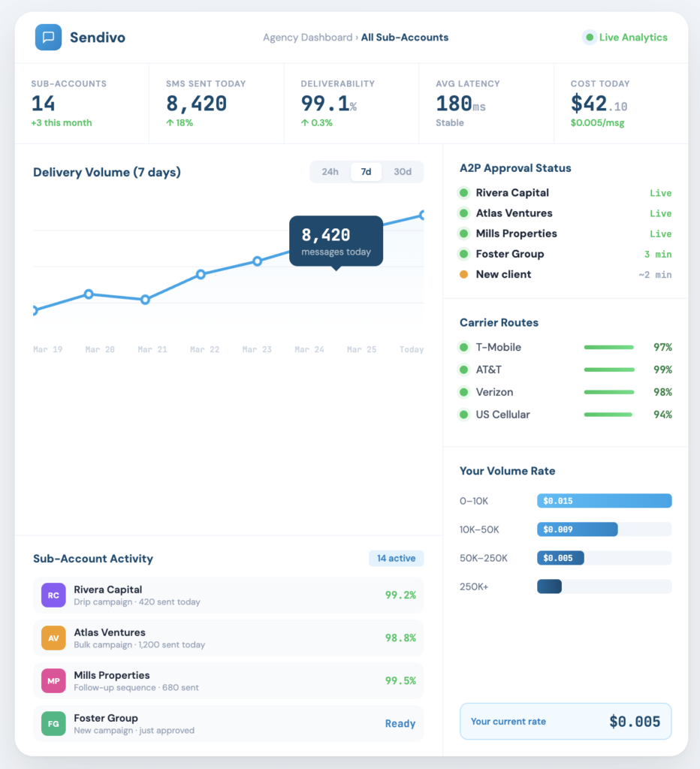This screenshot has width=700, height=769.
Task: Click the FG avatar for Foster Group
Action: coord(53,724)
